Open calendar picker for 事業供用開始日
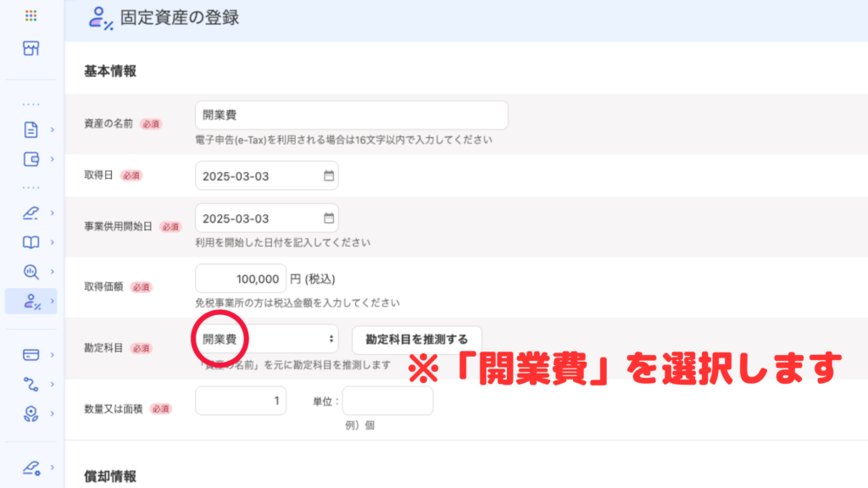Viewport: 868px width, 488px height. (x=329, y=219)
